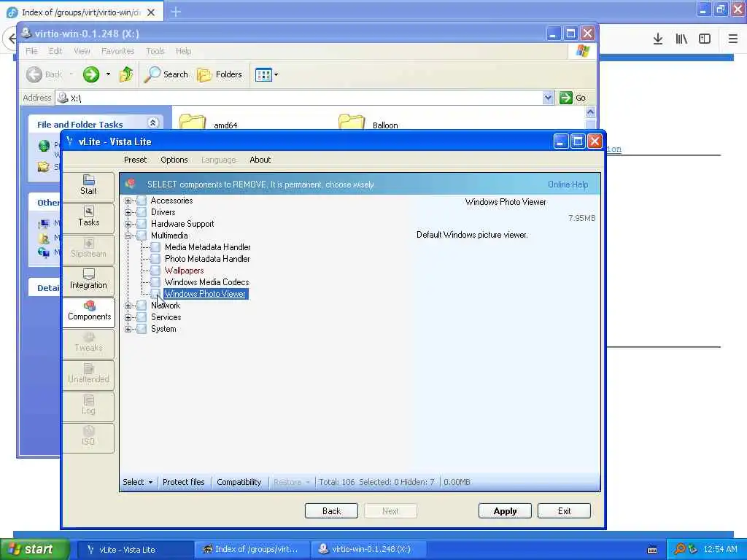Expand the Network tree node

(x=128, y=306)
